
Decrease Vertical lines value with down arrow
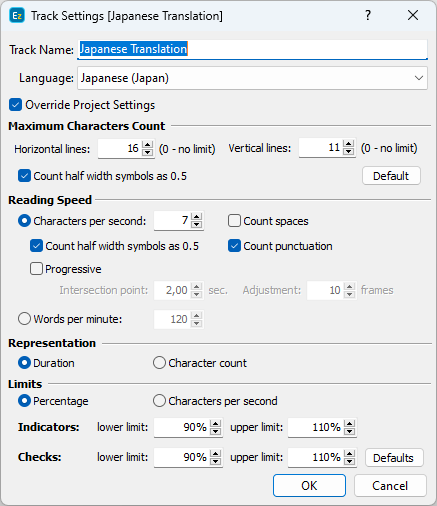(348, 152)
